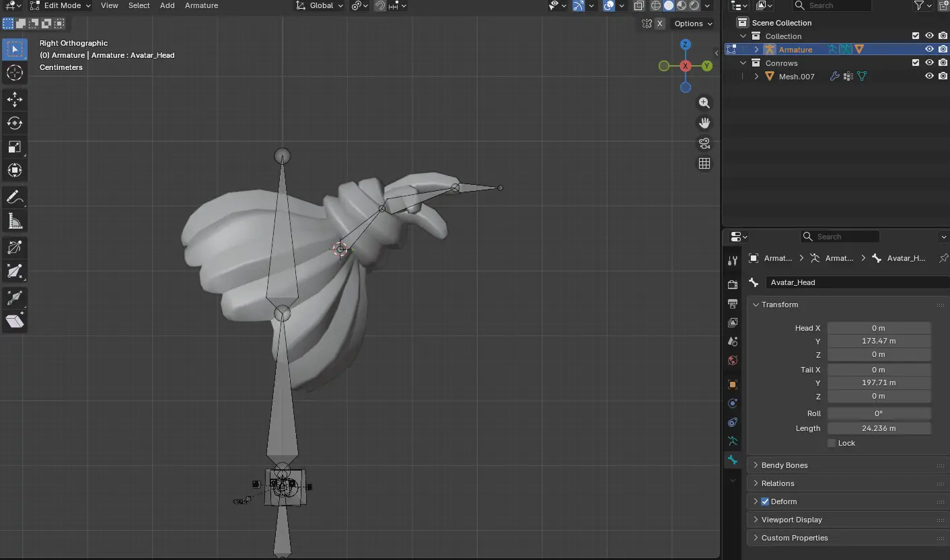Activate the Rotate tool
The width and height of the screenshot is (950, 560).
[x=15, y=123]
